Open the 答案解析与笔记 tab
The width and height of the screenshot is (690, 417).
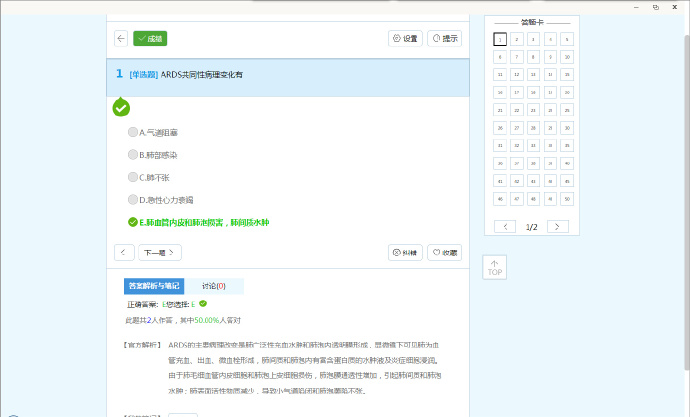pyautogui.click(x=153, y=286)
